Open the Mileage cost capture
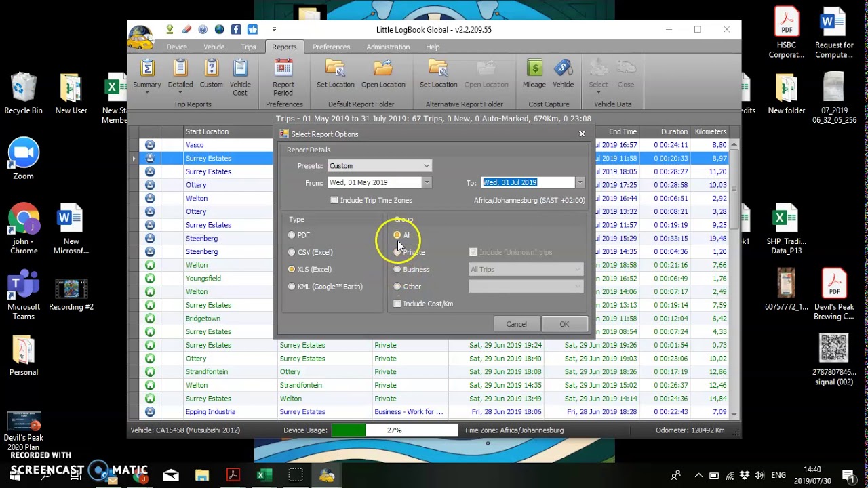 pos(534,75)
